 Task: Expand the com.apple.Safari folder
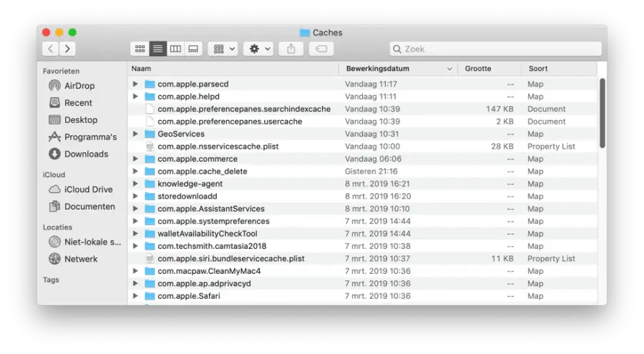pyautogui.click(x=135, y=295)
